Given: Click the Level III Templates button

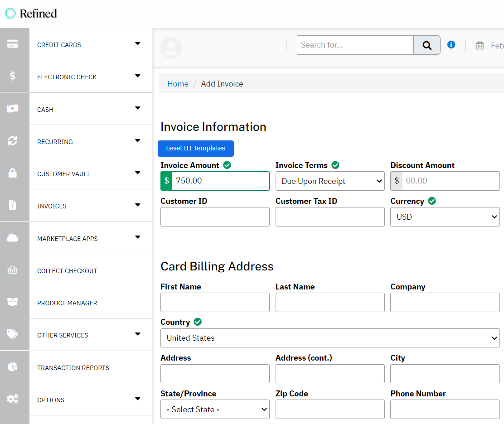Looking at the screenshot, I should [x=196, y=149].
